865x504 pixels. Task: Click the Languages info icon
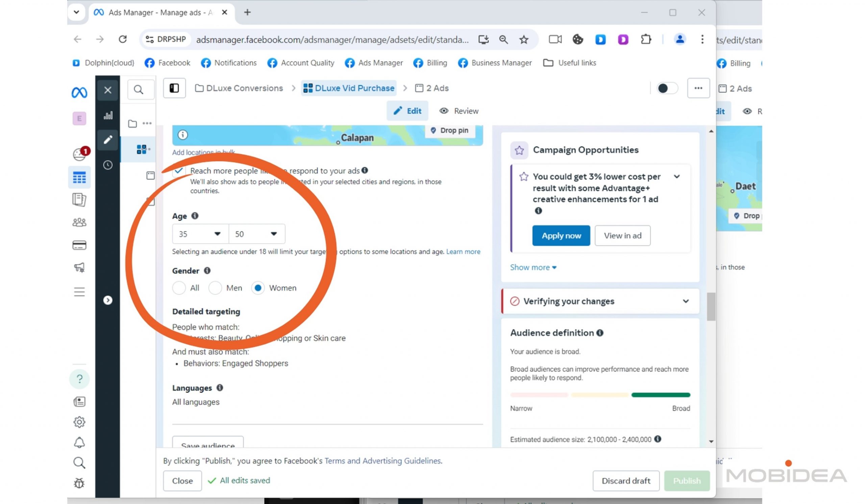pyautogui.click(x=220, y=388)
